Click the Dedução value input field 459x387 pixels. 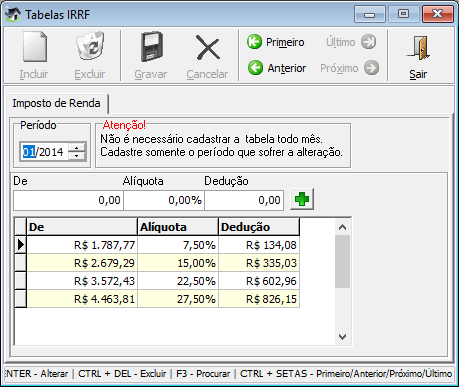tap(244, 200)
